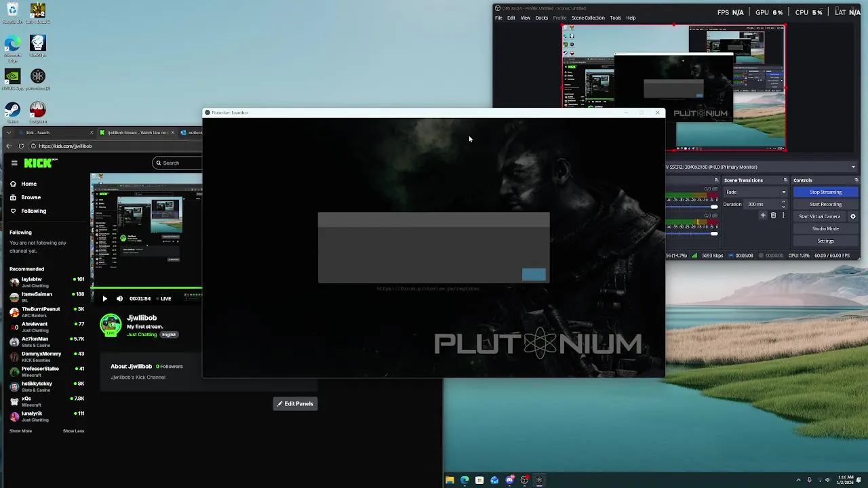The image size is (868, 488).
Task: Open the OBS Edit menu
Action: coord(511,18)
